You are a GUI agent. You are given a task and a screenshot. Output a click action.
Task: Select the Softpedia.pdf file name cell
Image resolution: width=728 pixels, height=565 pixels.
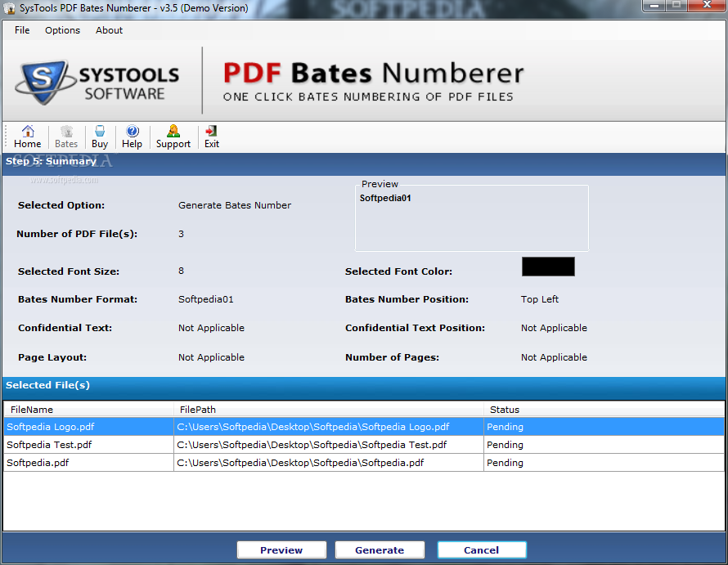(x=88, y=463)
